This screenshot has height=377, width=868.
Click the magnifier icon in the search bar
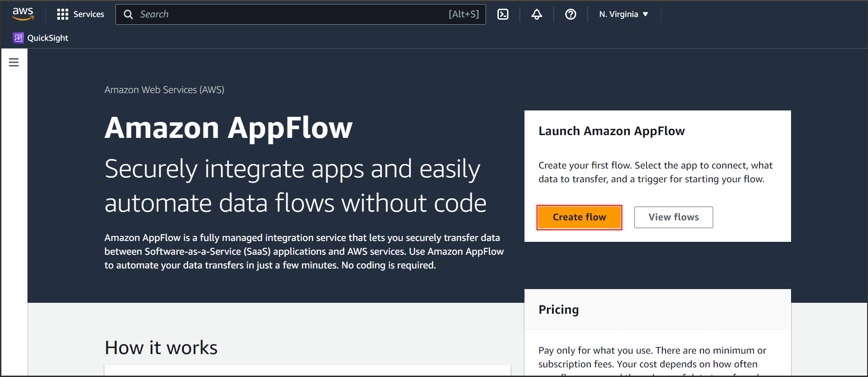[x=129, y=15]
